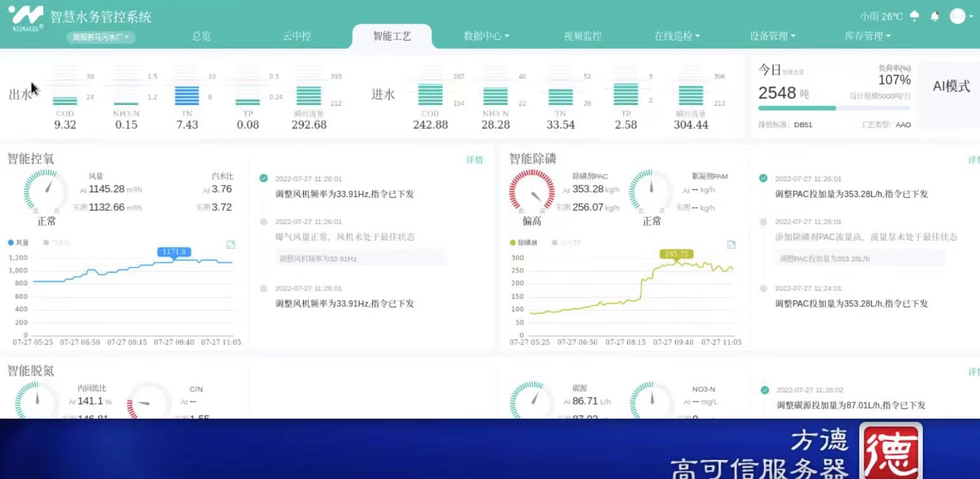The image size is (980, 479).
Task: Switch to the 云中控 tab
Action: (297, 36)
